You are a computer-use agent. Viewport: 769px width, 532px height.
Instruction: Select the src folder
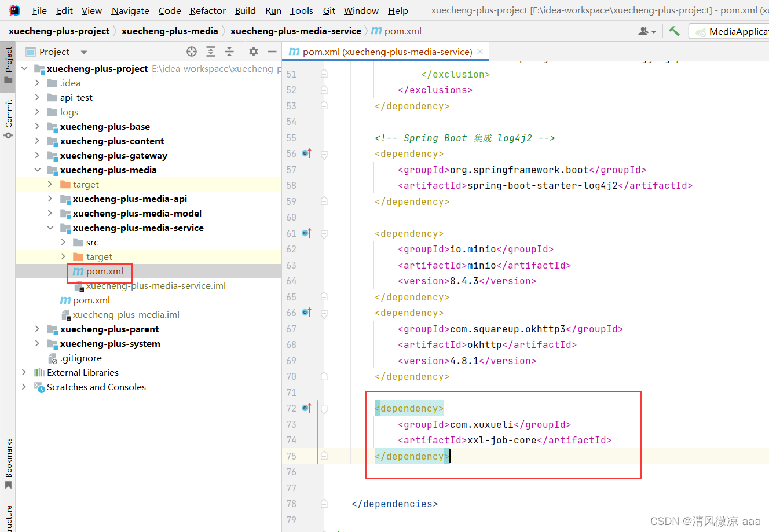[92, 242]
